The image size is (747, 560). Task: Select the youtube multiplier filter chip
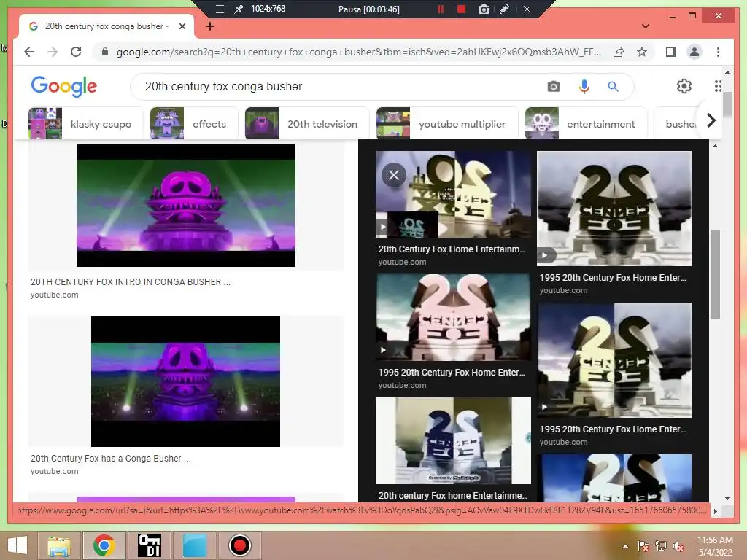[447, 124]
